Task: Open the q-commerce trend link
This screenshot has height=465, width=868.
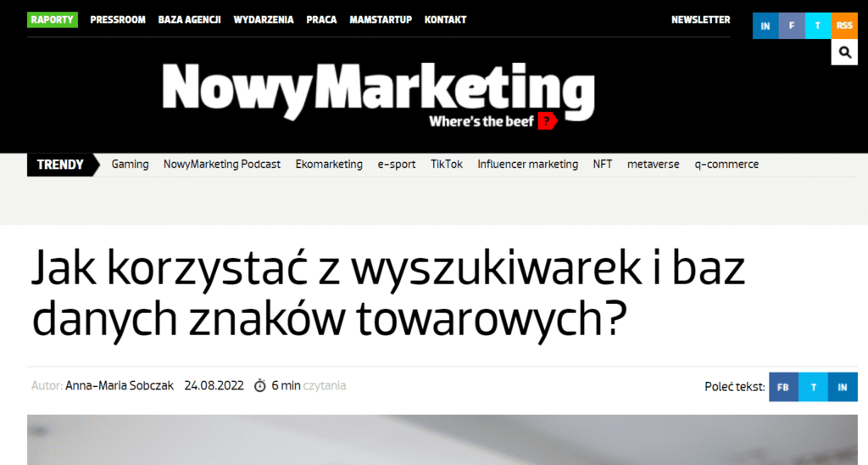Action: click(x=726, y=165)
